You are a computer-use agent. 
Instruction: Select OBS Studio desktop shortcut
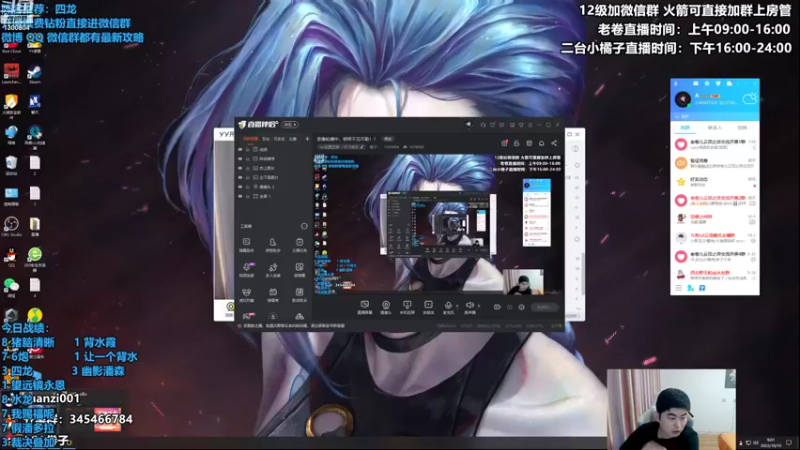(11, 227)
